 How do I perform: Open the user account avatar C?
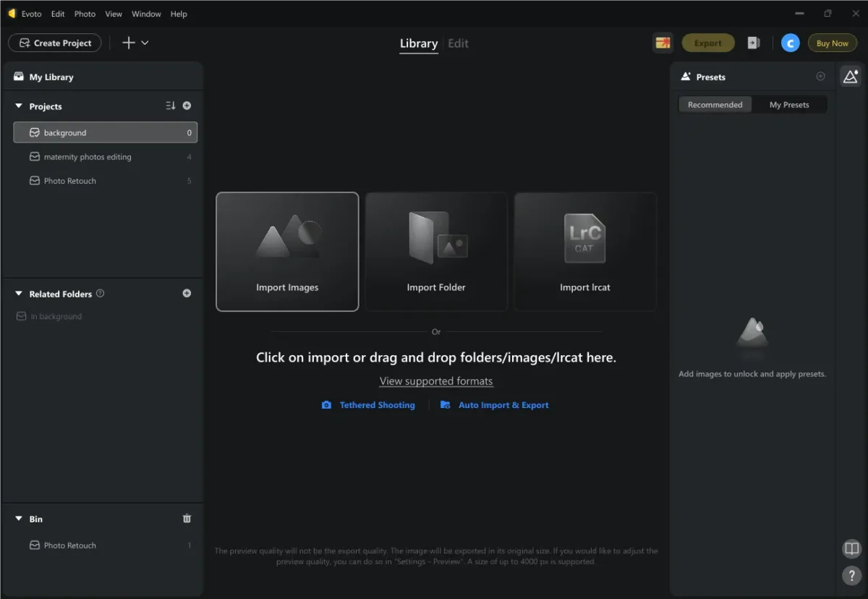(790, 43)
